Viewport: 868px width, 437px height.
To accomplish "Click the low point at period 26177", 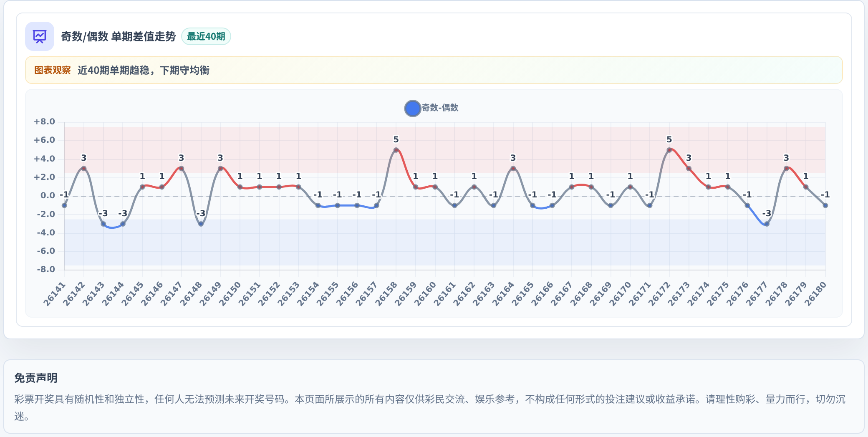I will [x=767, y=224].
